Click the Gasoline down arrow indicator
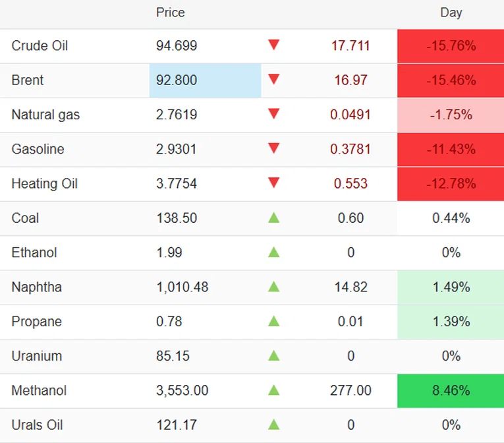Screen dimensions: 504x443 tap(274, 148)
